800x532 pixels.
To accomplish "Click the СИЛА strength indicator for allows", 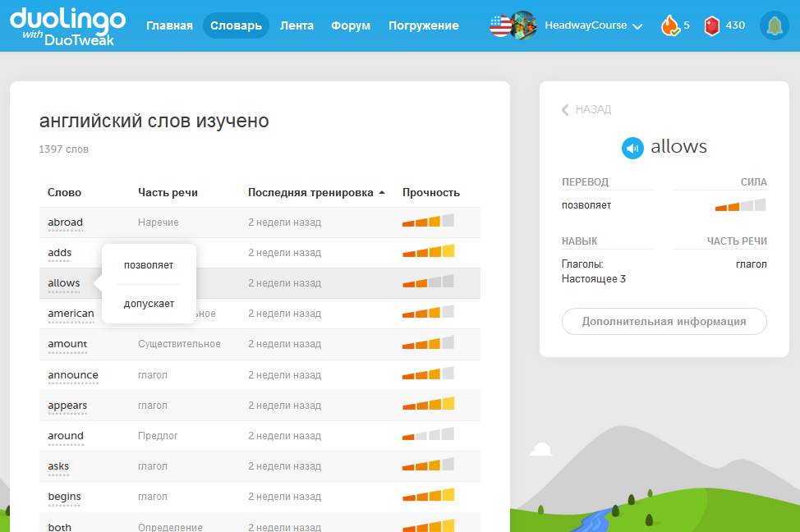I will point(740,205).
